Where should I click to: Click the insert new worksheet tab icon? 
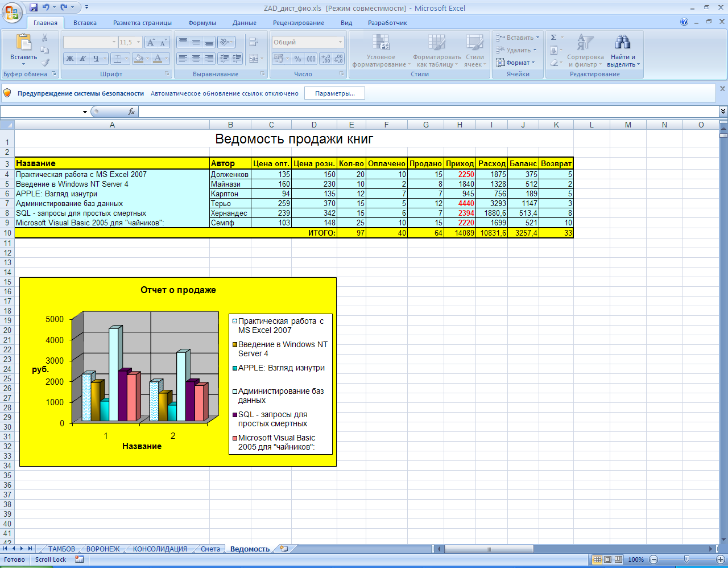[284, 549]
